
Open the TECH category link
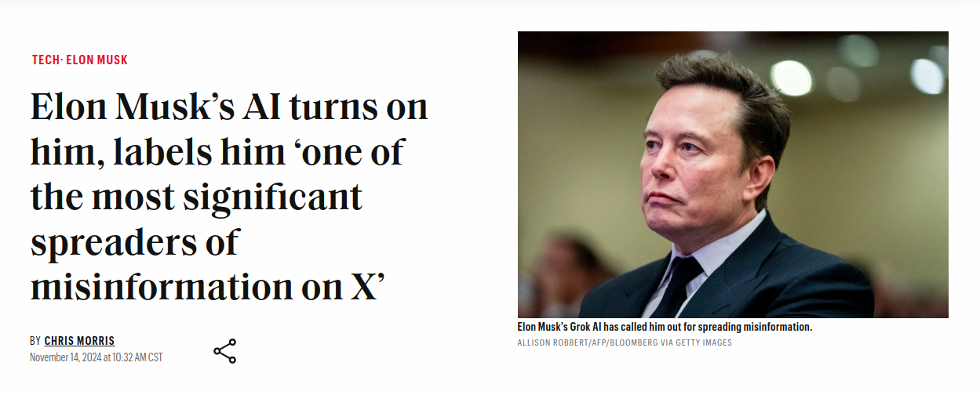click(46, 60)
